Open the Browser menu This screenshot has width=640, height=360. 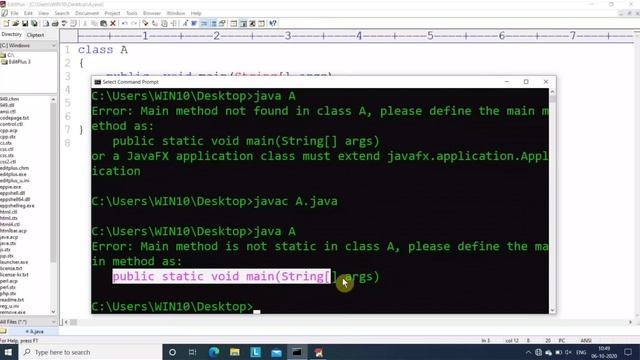[152, 13]
